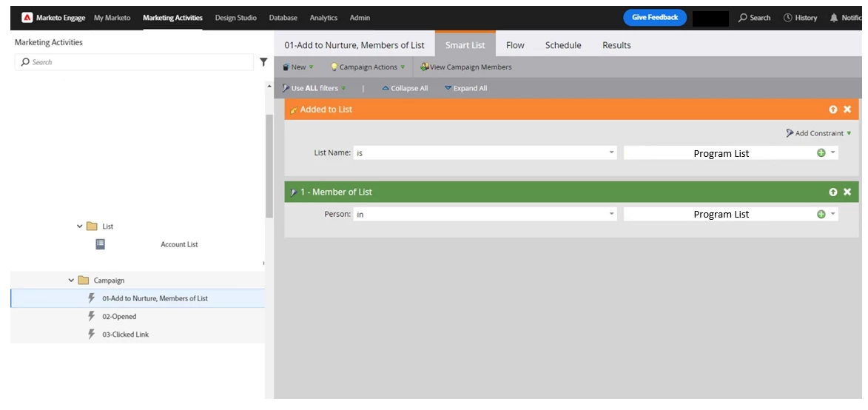The width and height of the screenshot is (868, 410).
Task: Collapse the List folder chevron
Action: click(80, 226)
